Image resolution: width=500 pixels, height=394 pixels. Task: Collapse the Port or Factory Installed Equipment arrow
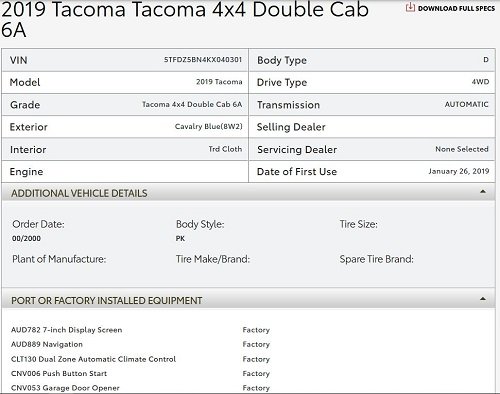tap(483, 299)
